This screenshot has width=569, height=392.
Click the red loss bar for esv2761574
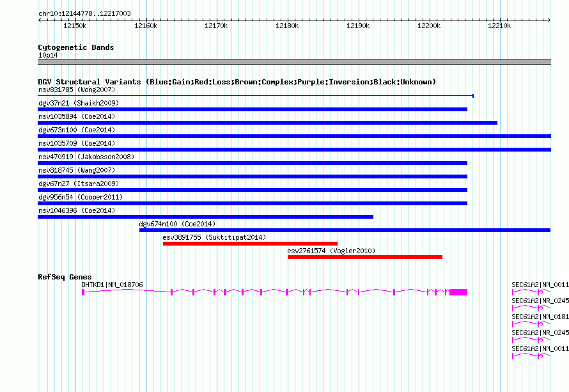coord(365,257)
